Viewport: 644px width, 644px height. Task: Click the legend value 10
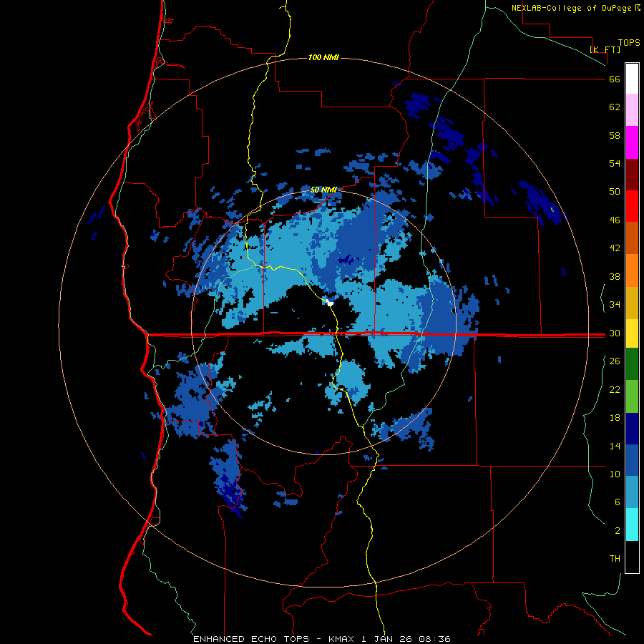coord(615,474)
